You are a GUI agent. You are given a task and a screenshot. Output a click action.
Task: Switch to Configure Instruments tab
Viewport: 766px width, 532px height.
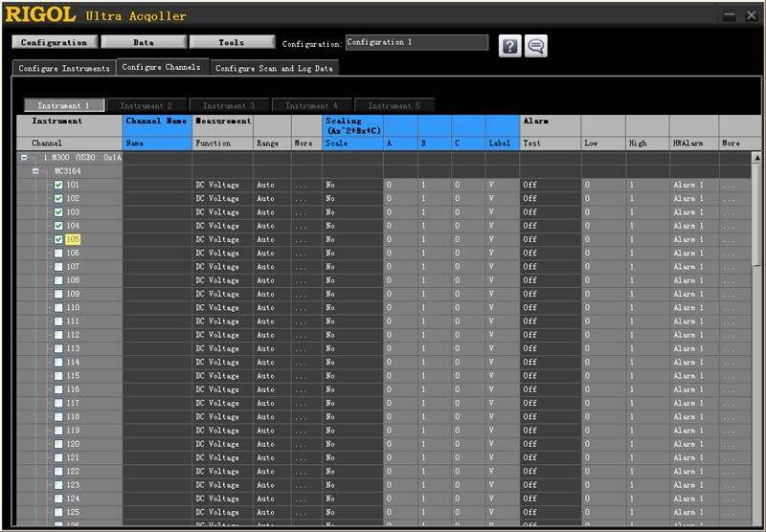click(64, 68)
